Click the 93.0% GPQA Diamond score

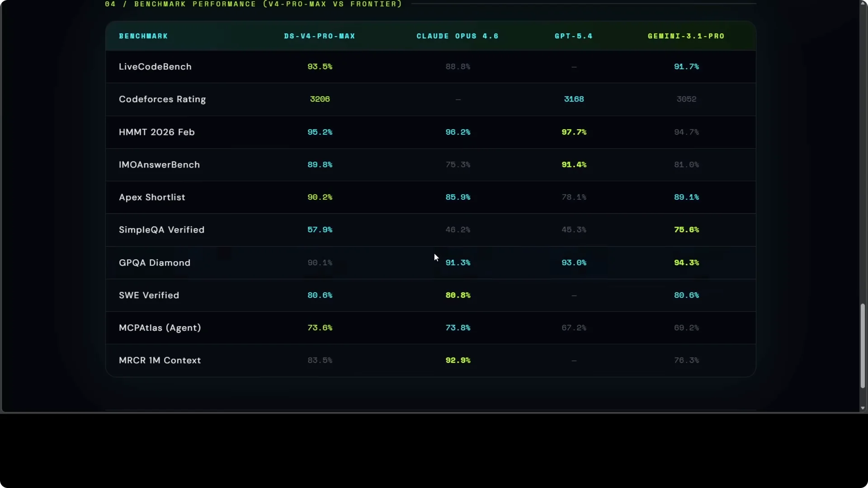coord(574,263)
